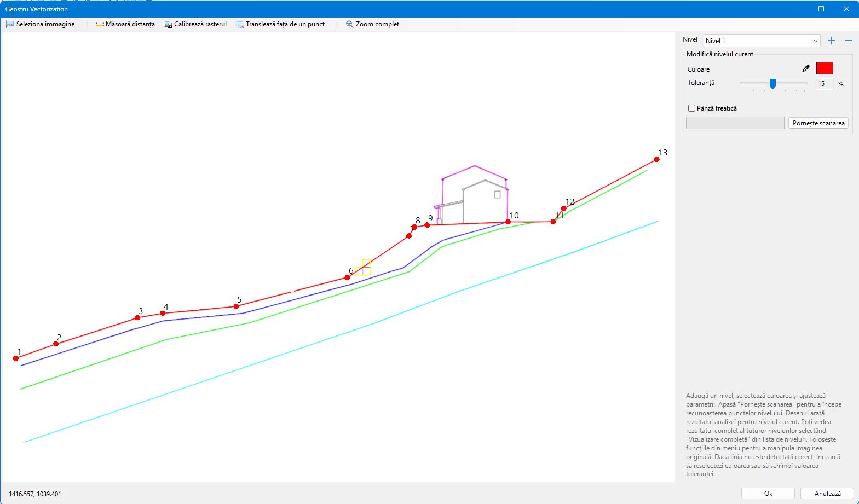Click the unlabeled red point below point 8

click(x=409, y=236)
